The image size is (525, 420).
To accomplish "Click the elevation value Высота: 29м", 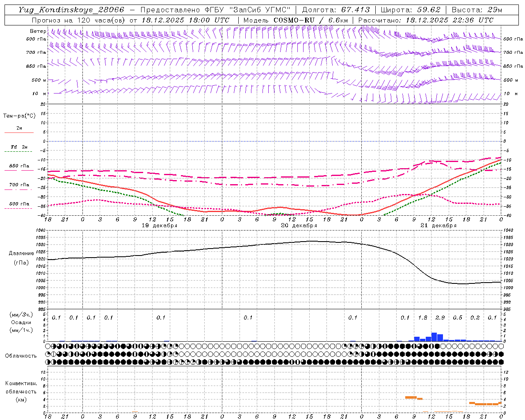I will coord(477,10).
